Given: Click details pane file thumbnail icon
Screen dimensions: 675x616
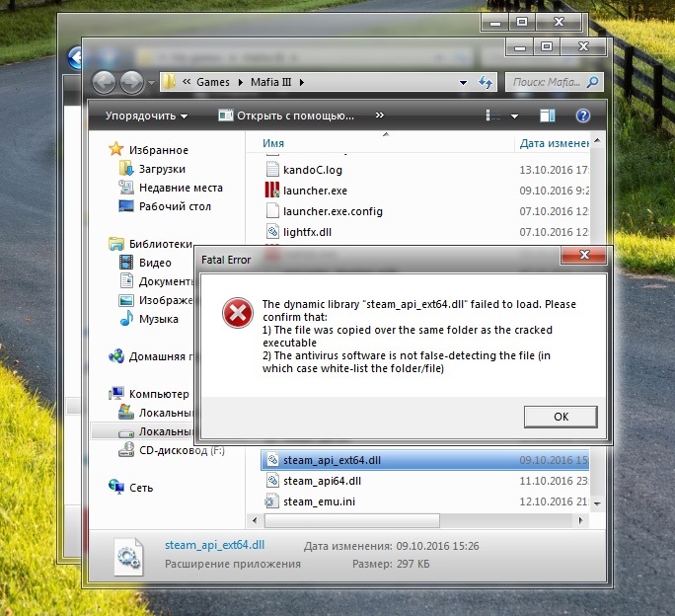Looking at the screenshot, I should [128, 556].
